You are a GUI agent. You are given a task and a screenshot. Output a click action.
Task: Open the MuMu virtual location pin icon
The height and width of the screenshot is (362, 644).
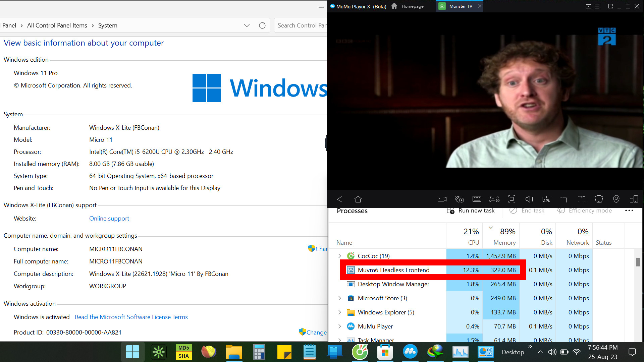(x=616, y=199)
